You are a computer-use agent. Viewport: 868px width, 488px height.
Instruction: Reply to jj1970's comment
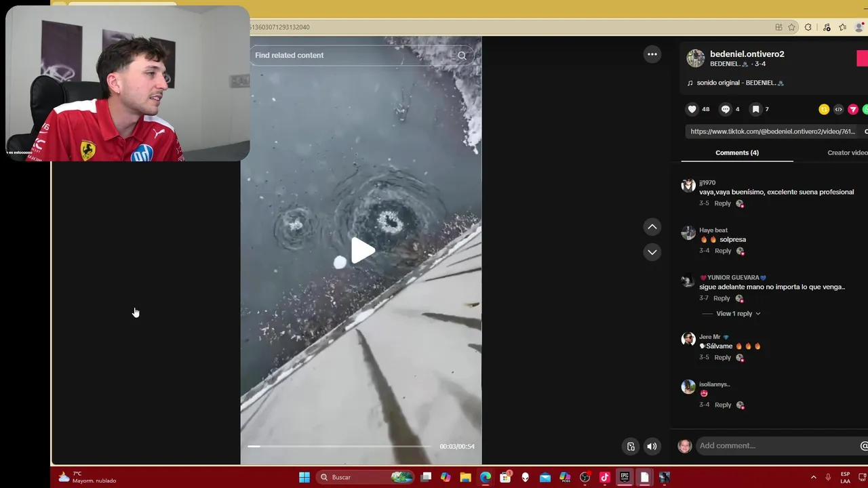(722, 203)
